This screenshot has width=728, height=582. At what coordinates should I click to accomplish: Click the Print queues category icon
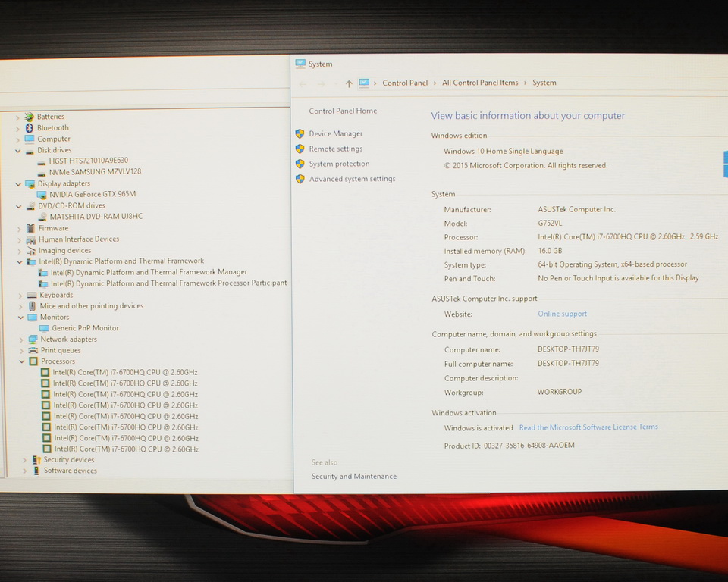point(33,350)
